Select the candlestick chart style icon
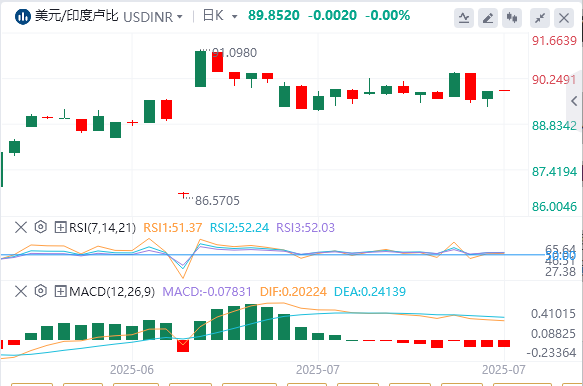The image size is (583, 386). click(512, 17)
